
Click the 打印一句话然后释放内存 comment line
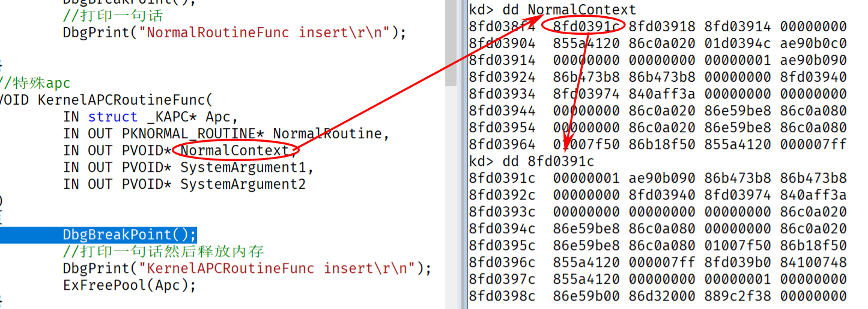[x=163, y=251]
